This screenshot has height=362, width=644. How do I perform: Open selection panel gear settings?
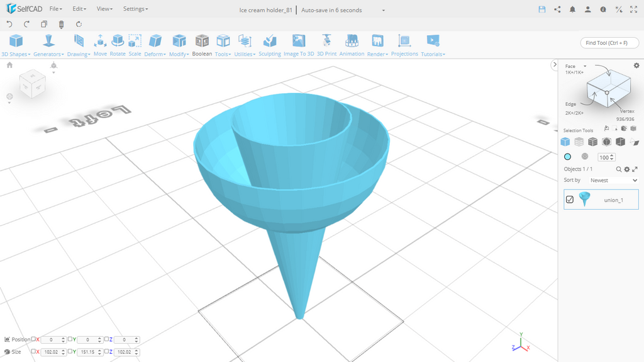coord(636,65)
